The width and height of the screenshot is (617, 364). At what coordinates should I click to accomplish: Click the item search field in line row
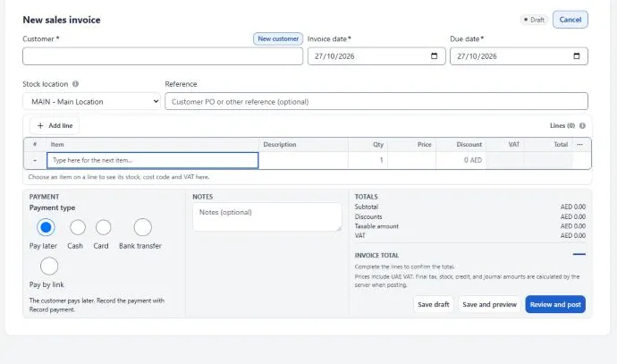[152, 160]
